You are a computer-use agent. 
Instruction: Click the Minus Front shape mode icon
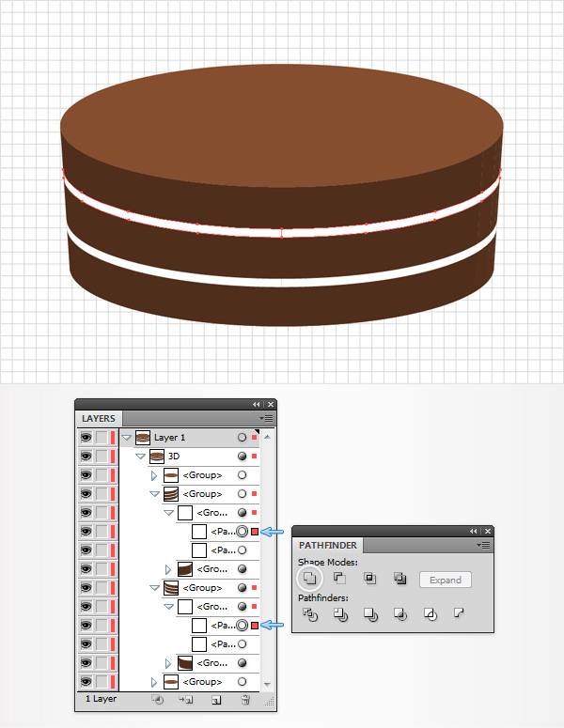[x=339, y=578]
